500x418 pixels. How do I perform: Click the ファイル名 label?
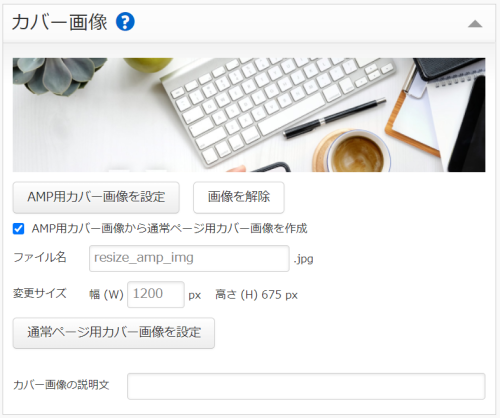40,257
